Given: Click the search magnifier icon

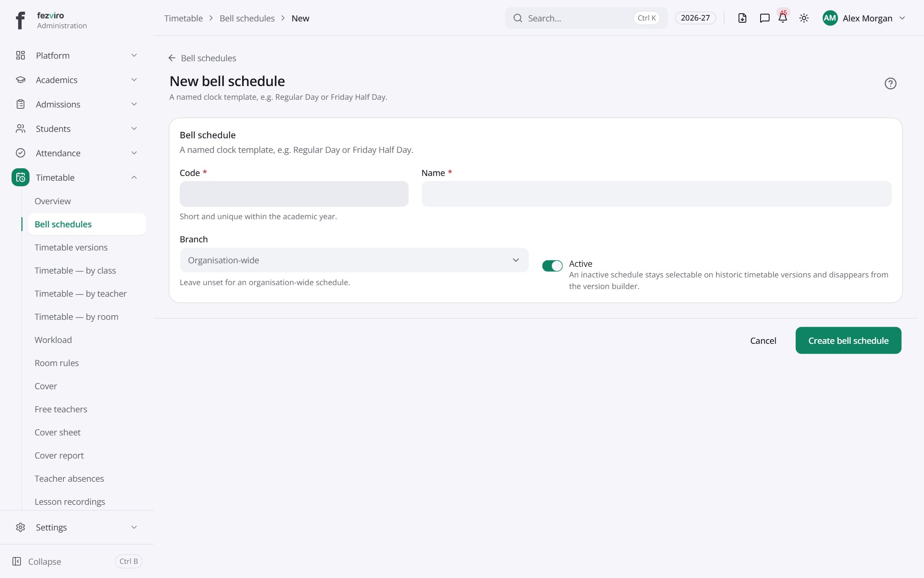Looking at the screenshot, I should pyautogui.click(x=518, y=18).
